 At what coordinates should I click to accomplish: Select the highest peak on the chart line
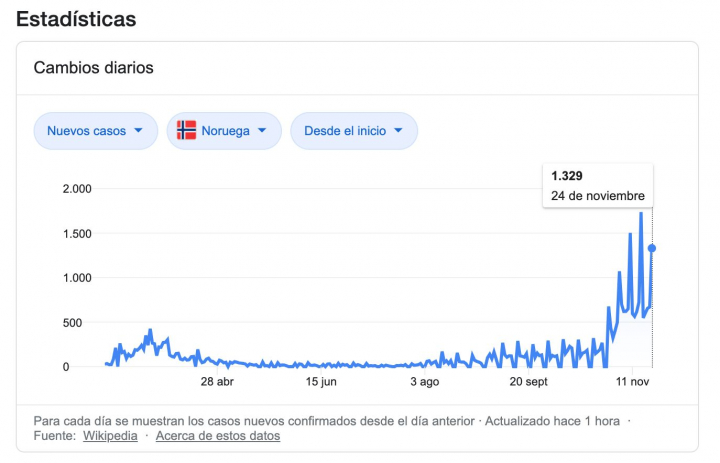[x=641, y=213]
